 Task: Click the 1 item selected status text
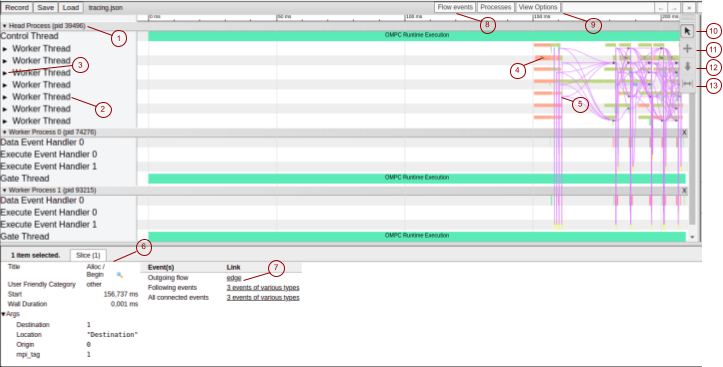click(36, 255)
